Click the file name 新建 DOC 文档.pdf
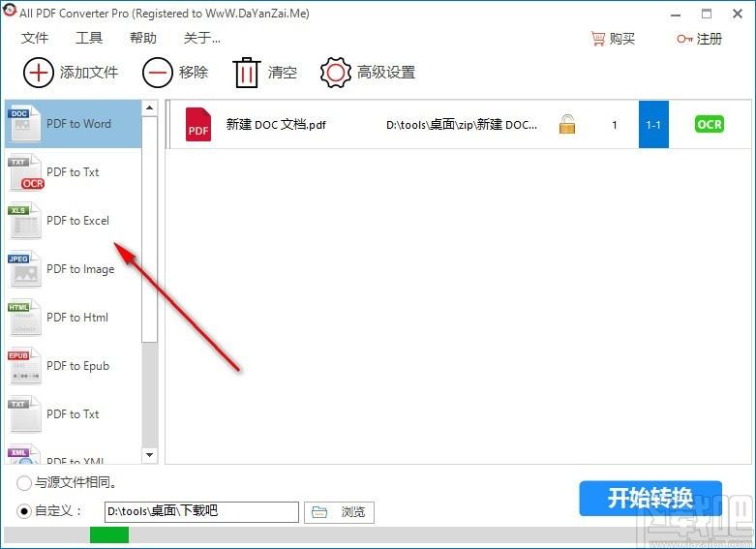Screen dimensions: 756x549 coord(276,125)
